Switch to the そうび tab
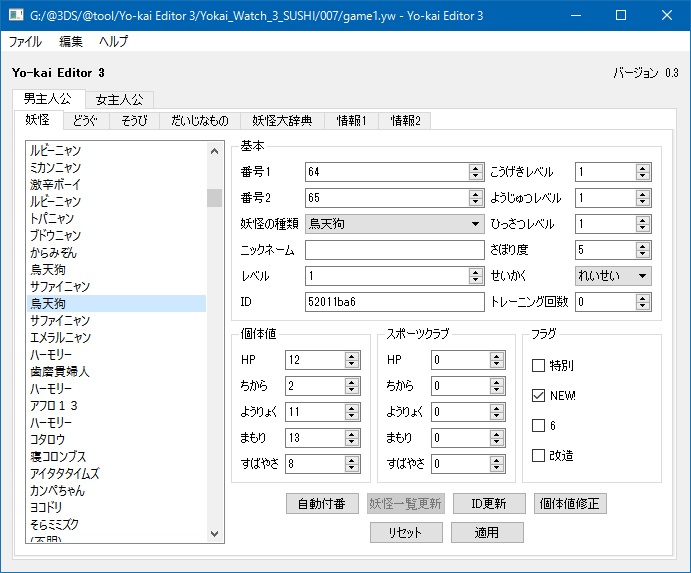 point(134,120)
